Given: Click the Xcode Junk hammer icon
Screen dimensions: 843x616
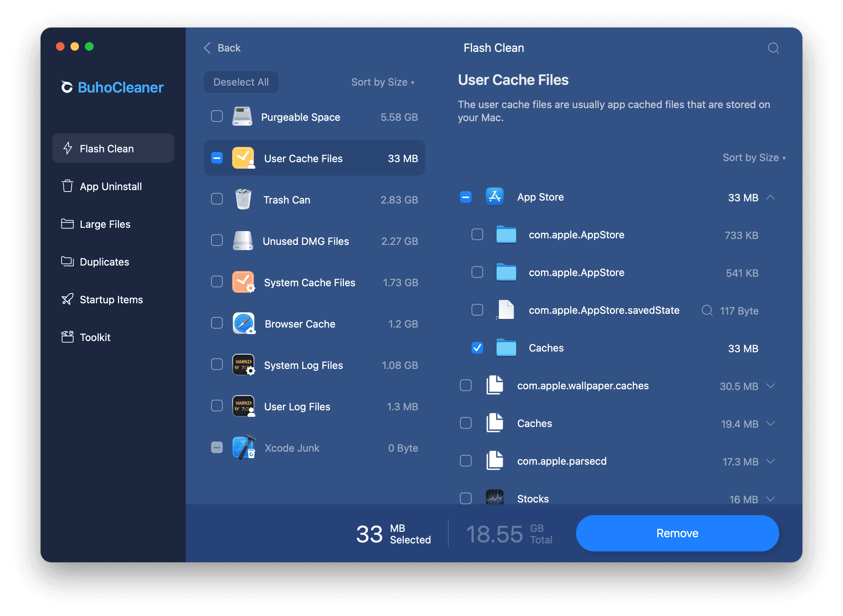Looking at the screenshot, I should [243, 448].
